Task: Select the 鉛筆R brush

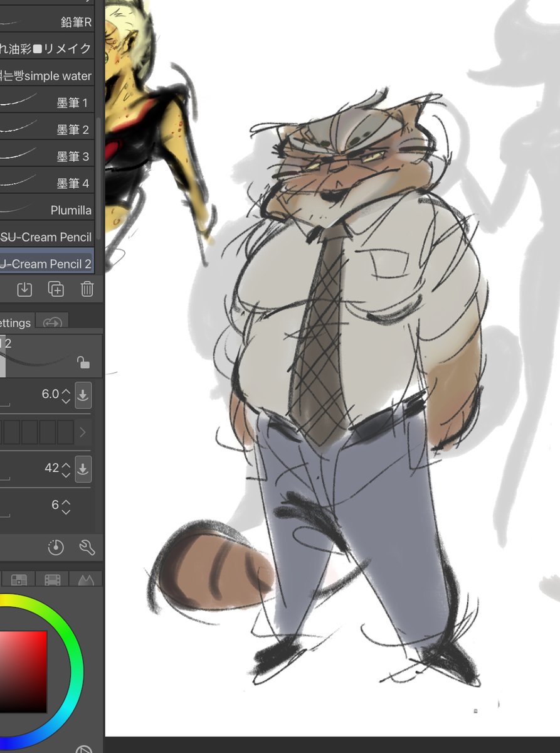Action: click(47, 22)
